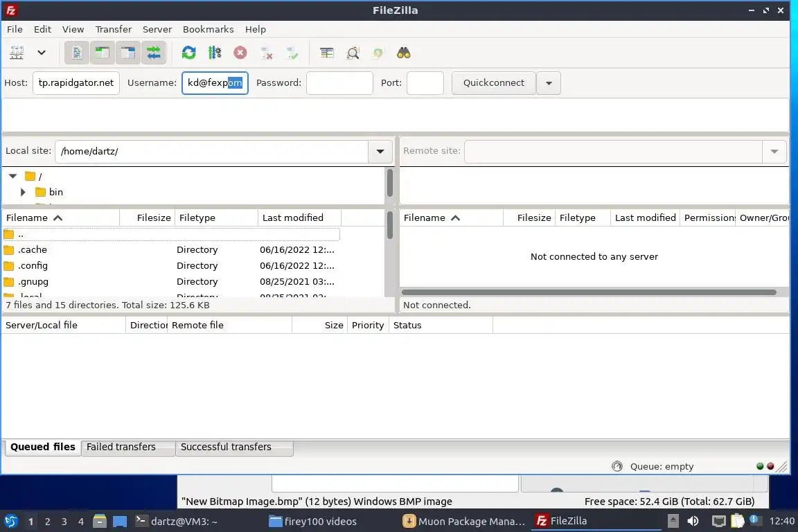Select the parent directory .. entry

[171, 234]
